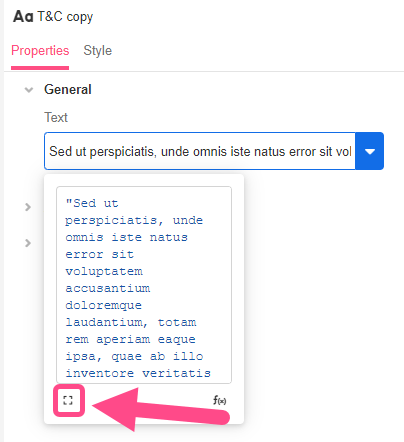The height and width of the screenshot is (442, 404).
Task: Place cursor on the word 'voluptatem'
Action: (104, 272)
